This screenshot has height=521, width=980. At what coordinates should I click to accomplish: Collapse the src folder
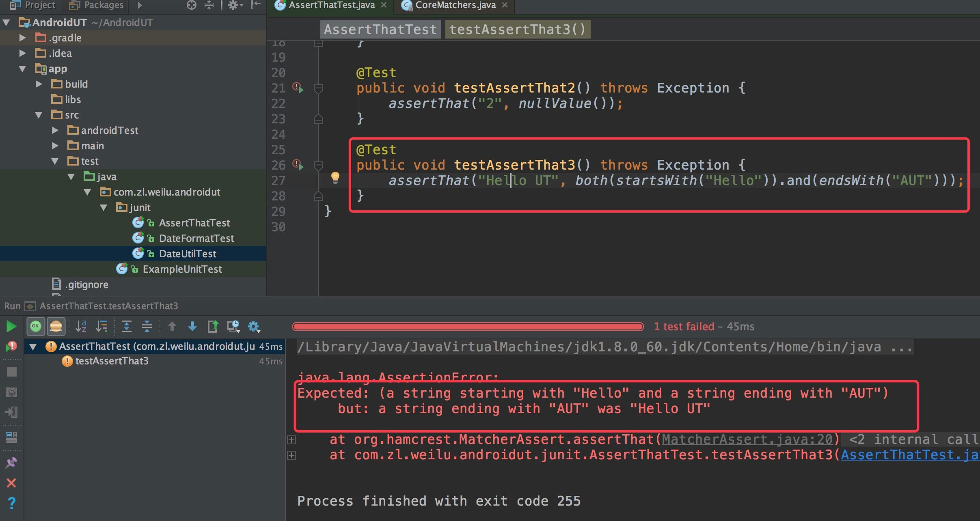coord(39,115)
